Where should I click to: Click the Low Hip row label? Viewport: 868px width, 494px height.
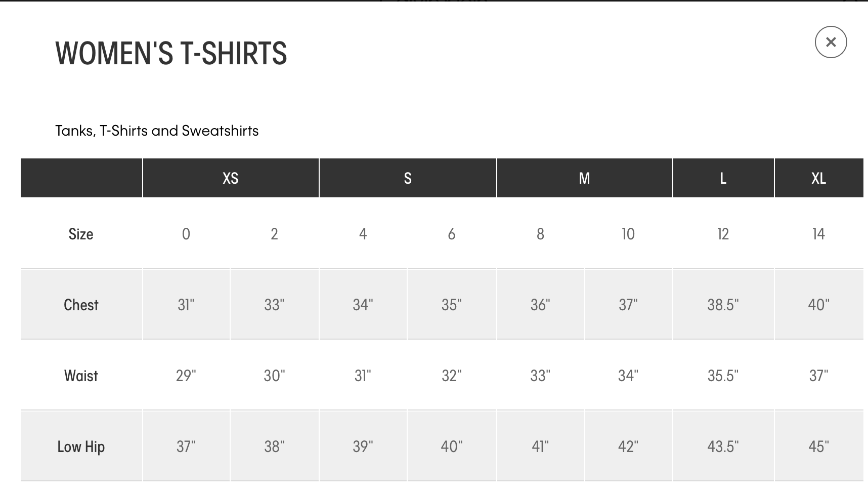81,446
